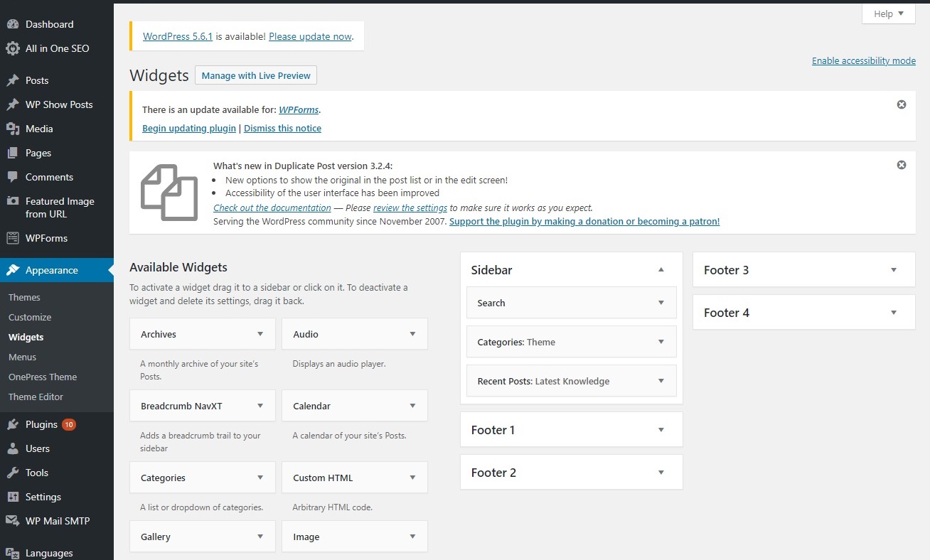Viewport: 930px width, 560px height.
Task: Dismiss the WPForms update notice
Action: pos(902,104)
